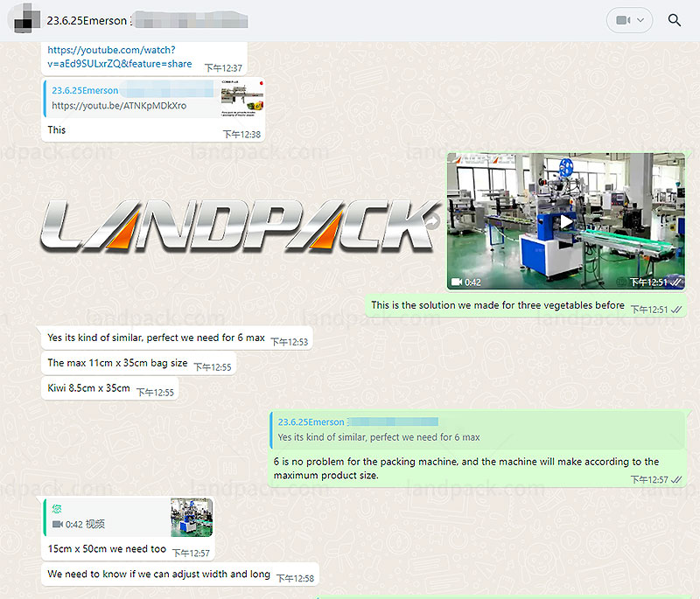The height and width of the screenshot is (599, 700).
Task: Click message about adjusting width and long
Action: click(x=158, y=575)
